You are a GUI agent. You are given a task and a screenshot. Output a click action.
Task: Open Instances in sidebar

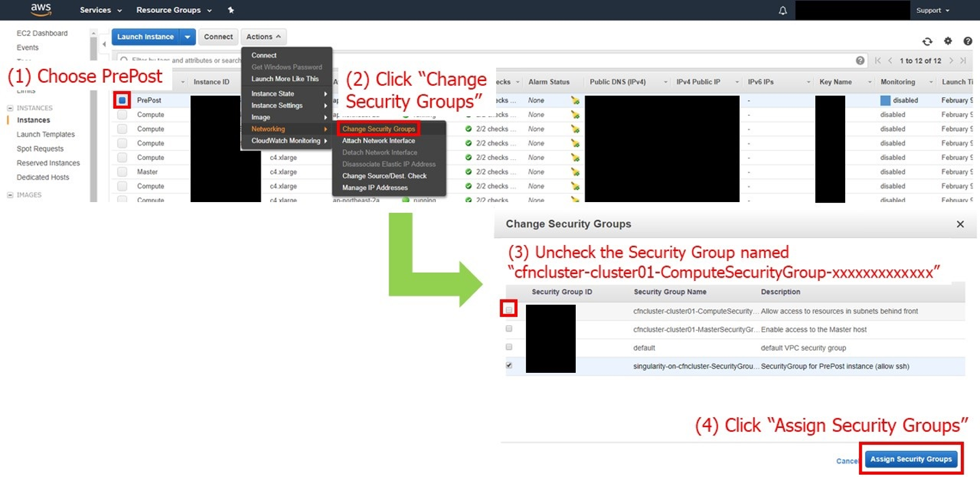(33, 120)
